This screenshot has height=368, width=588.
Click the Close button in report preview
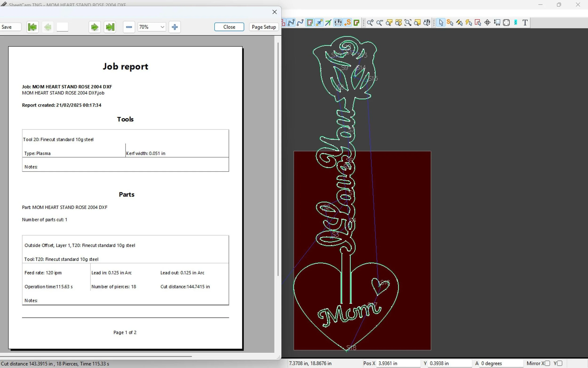[229, 27]
